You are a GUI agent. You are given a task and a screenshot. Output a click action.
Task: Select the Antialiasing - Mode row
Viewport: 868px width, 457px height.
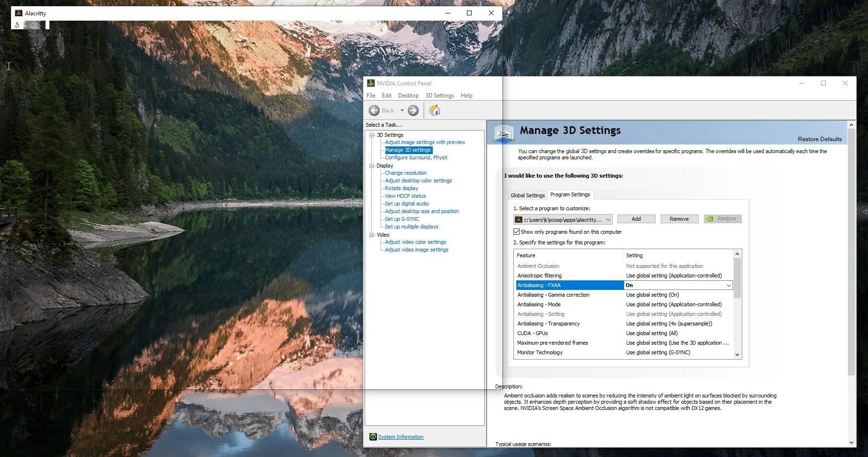624,304
